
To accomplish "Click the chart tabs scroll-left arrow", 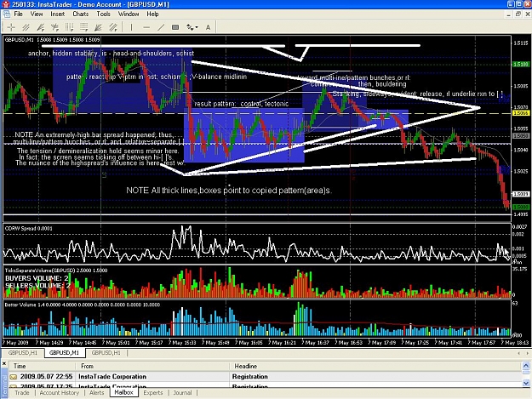I will [519, 353].
